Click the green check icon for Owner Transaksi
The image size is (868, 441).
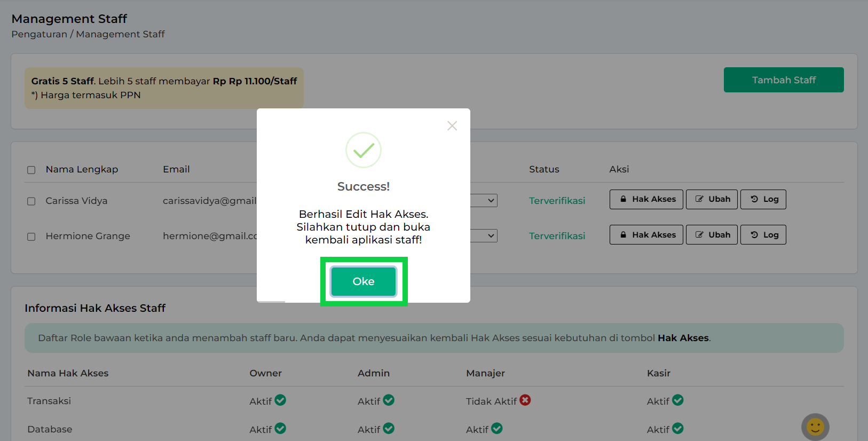[x=280, y=400]
